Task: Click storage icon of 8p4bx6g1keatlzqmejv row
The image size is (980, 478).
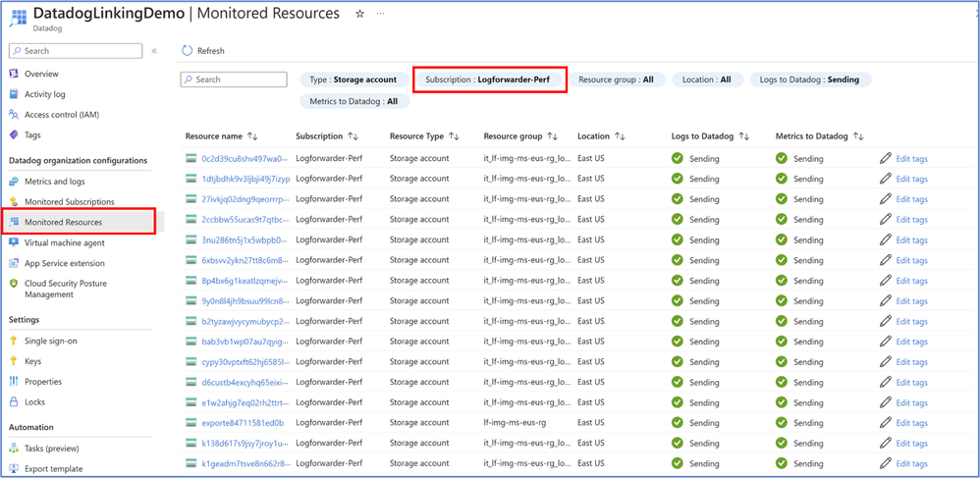Action: [x=191, y=281]
